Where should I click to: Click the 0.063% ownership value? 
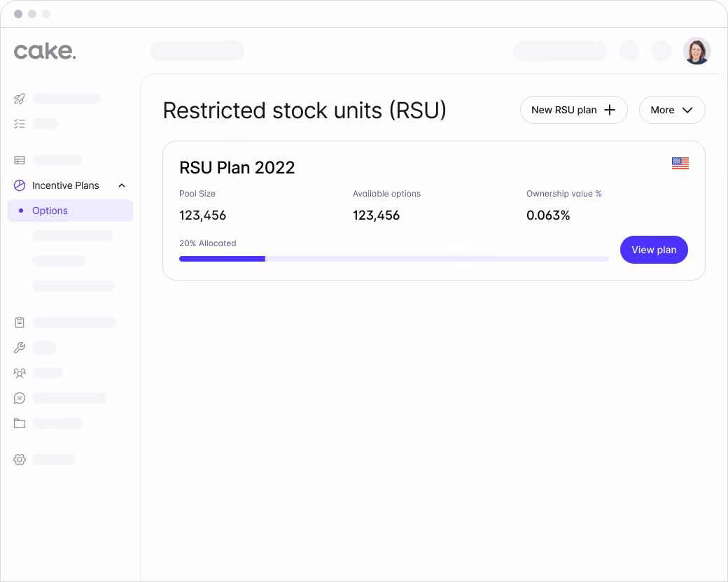548,215
